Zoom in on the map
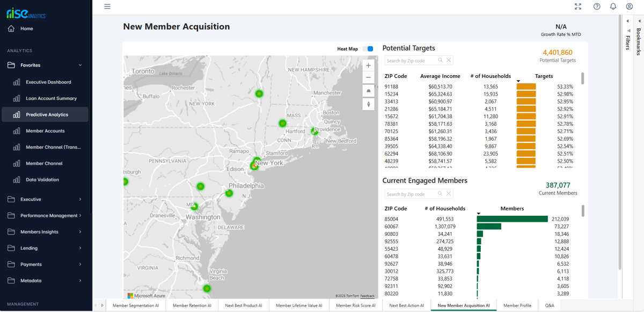The image size is (644, 312). click(x=368, y=66)
